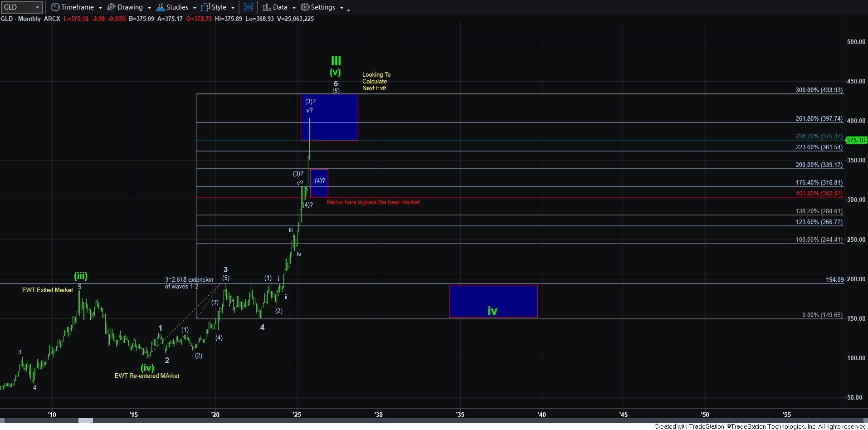
Task: Click the Drawing pencil icon
Action: point(111,7)
